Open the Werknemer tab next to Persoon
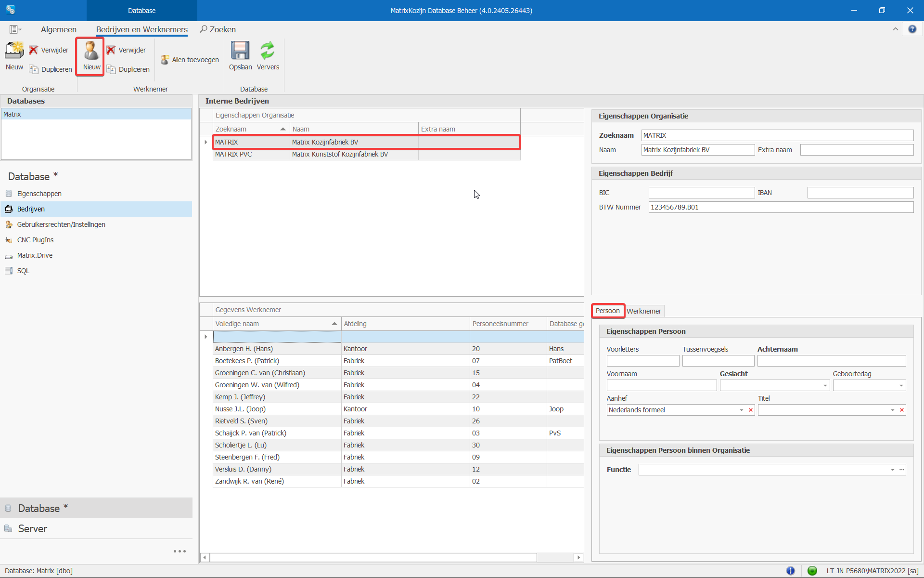The image size is (924, 578). point(643,311)
